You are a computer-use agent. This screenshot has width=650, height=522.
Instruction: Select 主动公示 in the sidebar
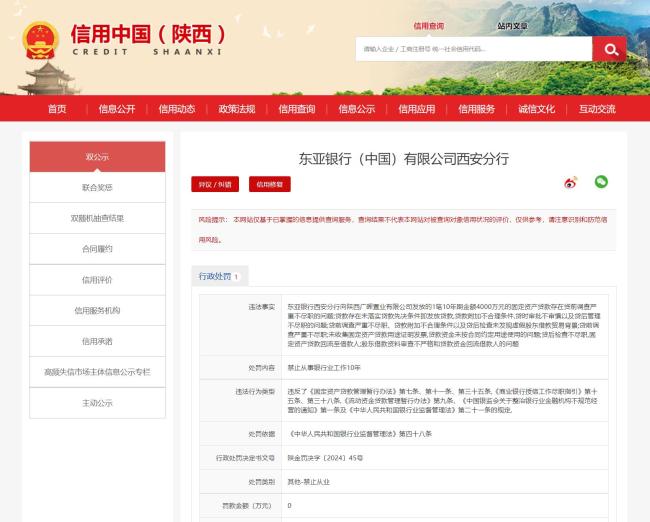pyautogui.click(x=97, y=403)
